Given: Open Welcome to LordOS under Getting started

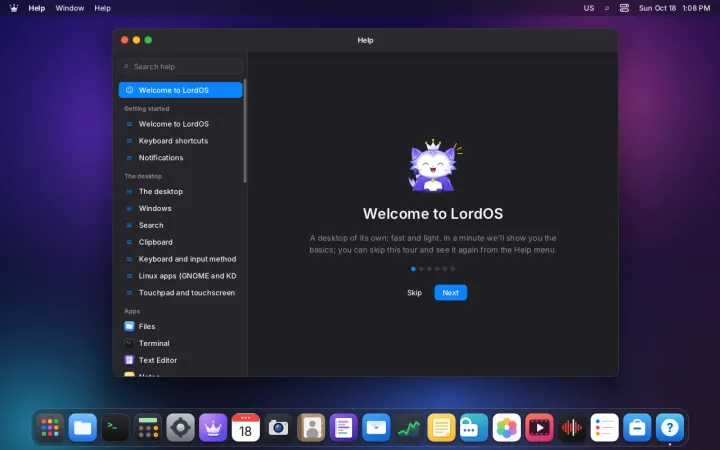Looking at the screenshot, I should coord(180,124).
